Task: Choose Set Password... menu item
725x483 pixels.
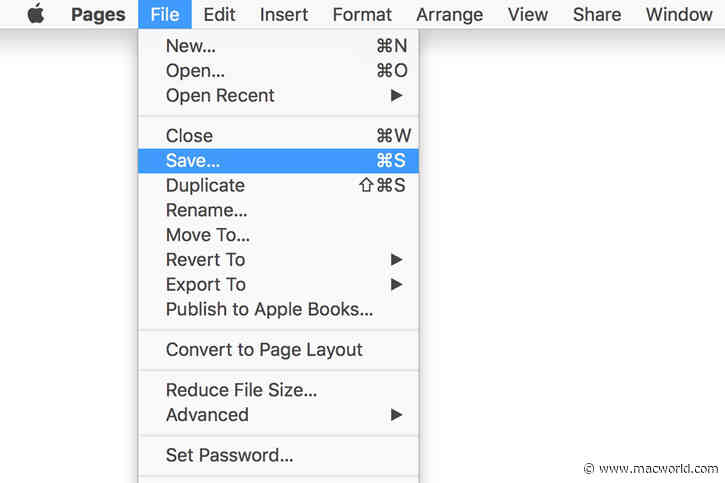Action: (x=278, y=455)
